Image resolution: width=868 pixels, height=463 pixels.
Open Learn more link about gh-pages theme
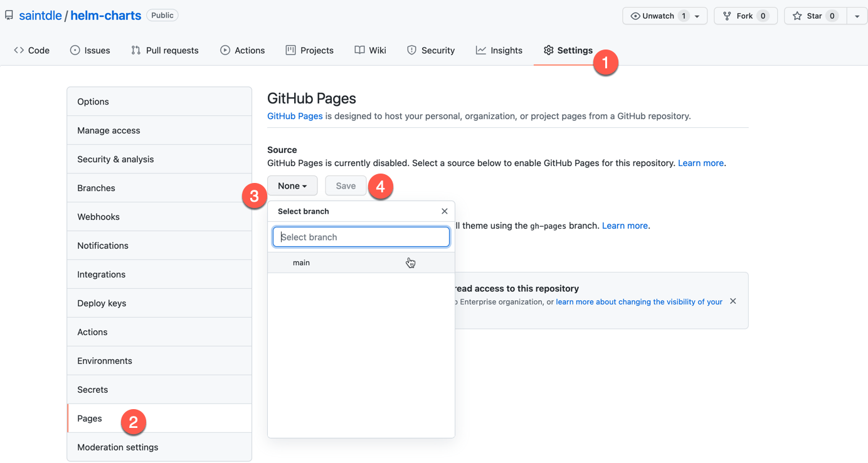pyautogui.click(x=625, y=226)
